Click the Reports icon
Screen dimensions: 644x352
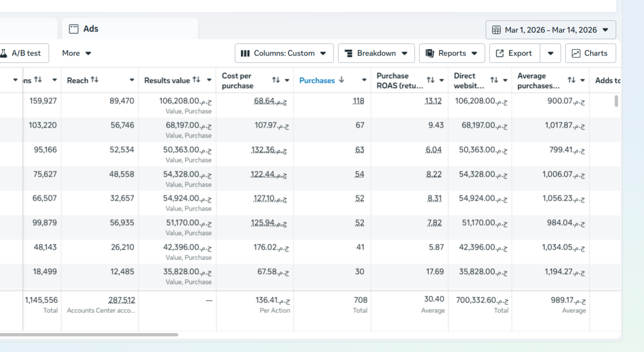[429, 53]
